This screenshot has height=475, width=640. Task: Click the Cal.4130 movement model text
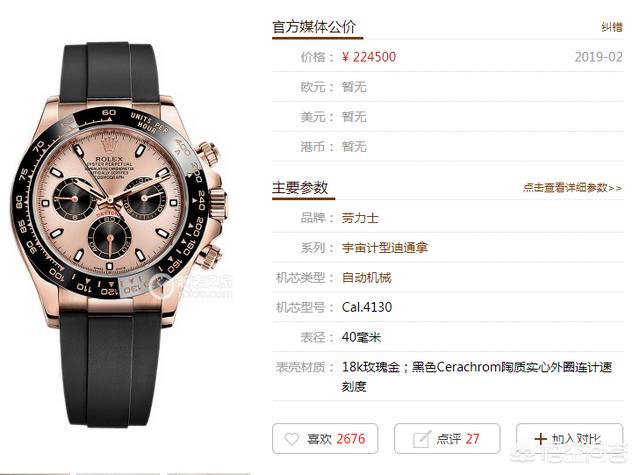[x=367, y=307]
